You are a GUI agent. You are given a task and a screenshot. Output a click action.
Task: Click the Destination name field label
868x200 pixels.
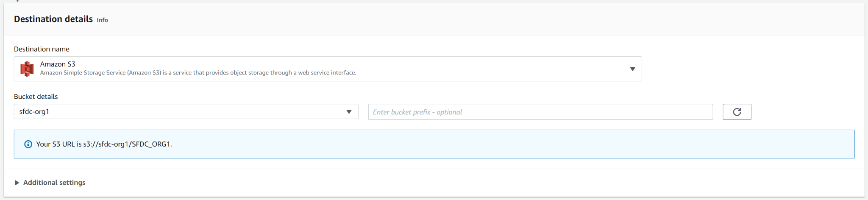pyautogui.click(x=42, y=49)
